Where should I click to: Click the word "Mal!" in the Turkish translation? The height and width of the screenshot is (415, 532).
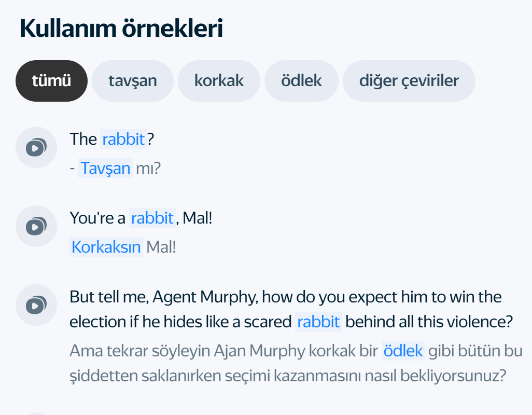161,247
